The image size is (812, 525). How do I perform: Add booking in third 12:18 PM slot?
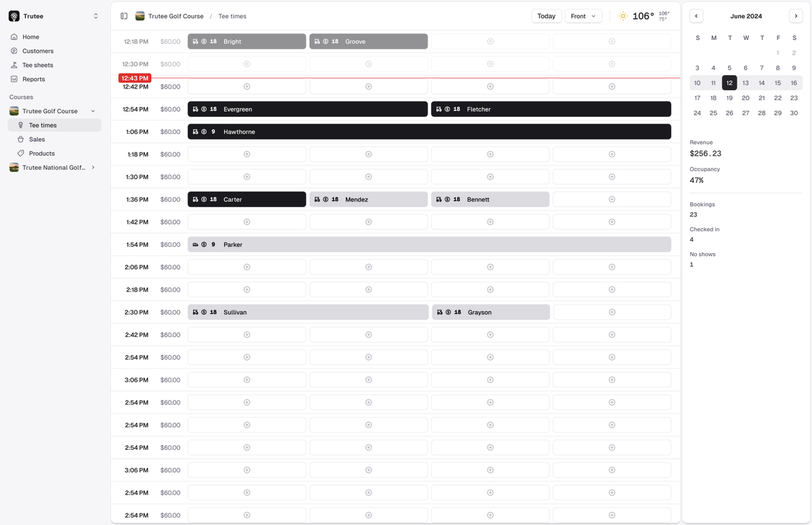(491, 41)
